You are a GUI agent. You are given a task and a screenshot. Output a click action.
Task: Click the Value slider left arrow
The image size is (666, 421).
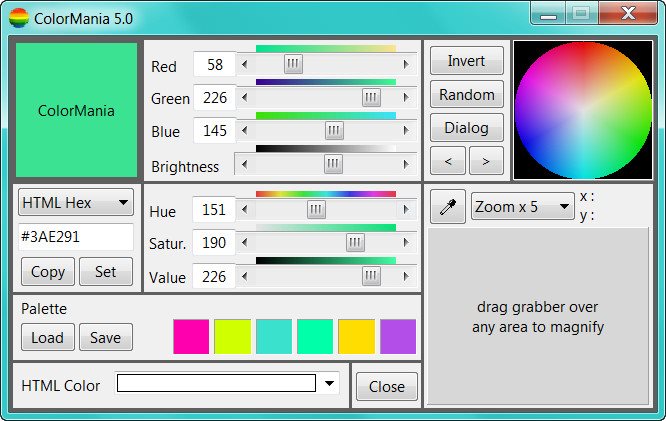pyautogui.click(x=244, y=277)
